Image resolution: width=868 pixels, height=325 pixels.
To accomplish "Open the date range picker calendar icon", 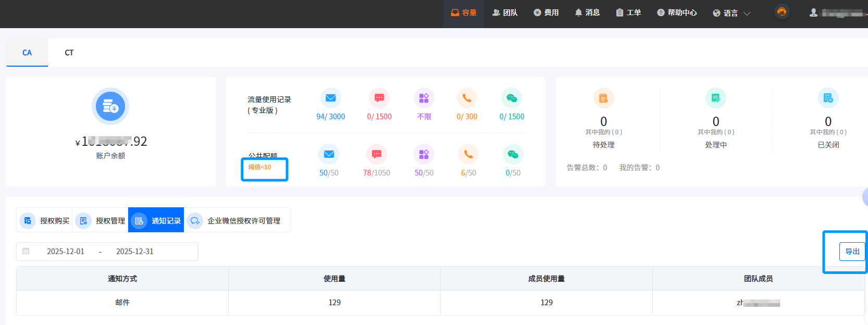I will point(26,251).
